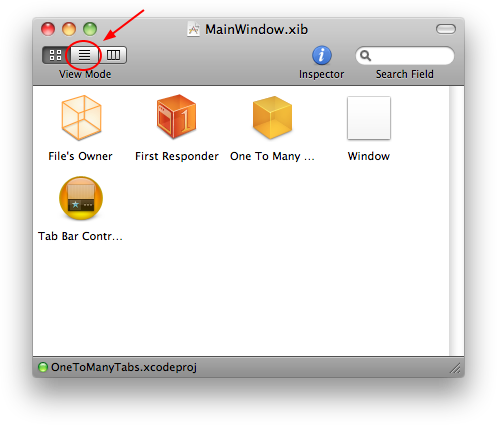
Task: Click the yellow minimize window button
Action: (69, 29)
